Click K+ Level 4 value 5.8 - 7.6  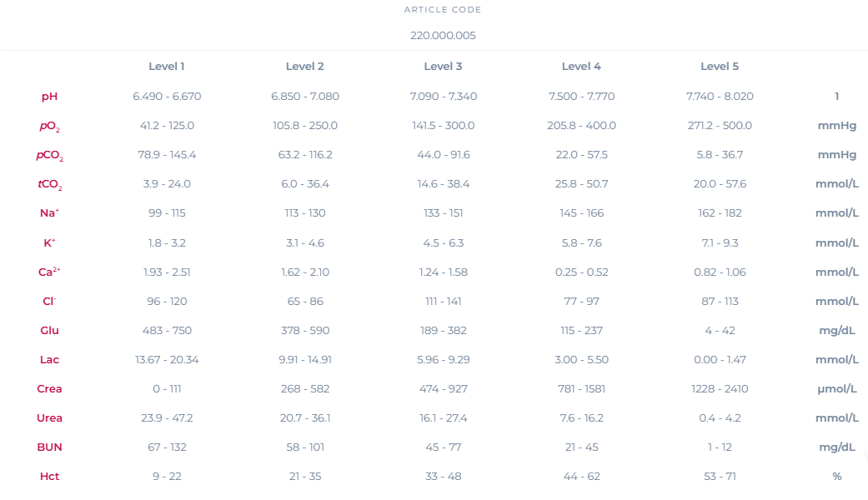click(x=581, y=243)
